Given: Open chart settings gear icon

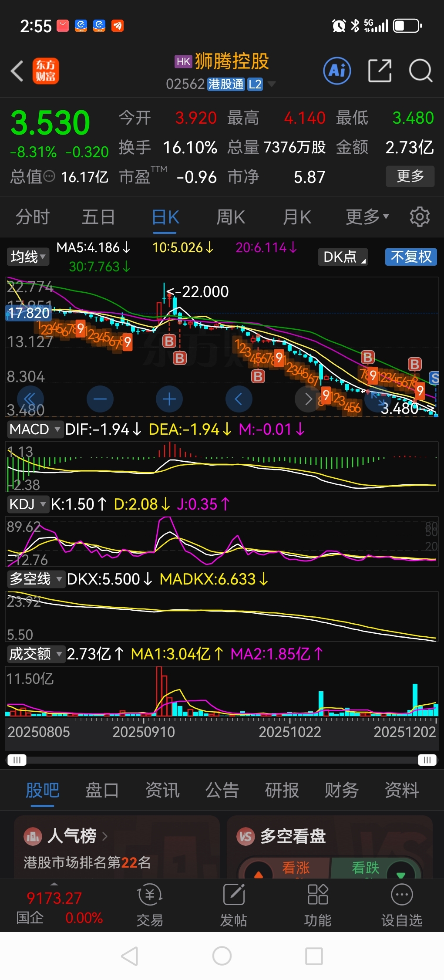Looking at the screenshot, I should 420,216.
